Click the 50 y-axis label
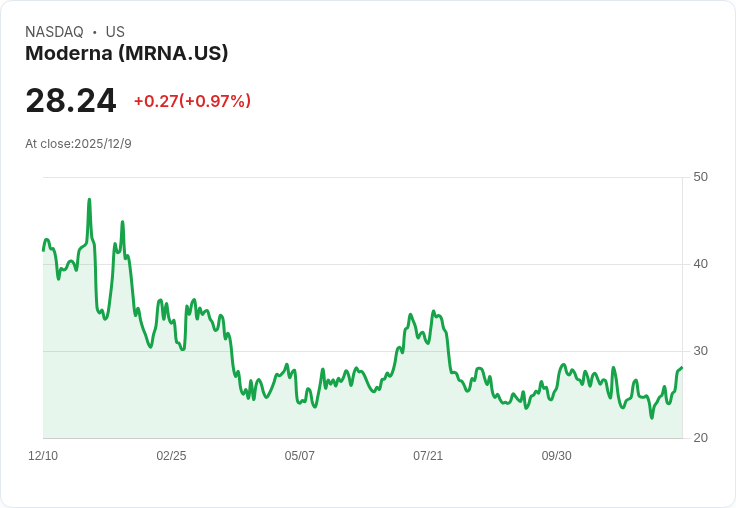Image resolution: width=736 pixels, height=508 pixels. (700, 177)
